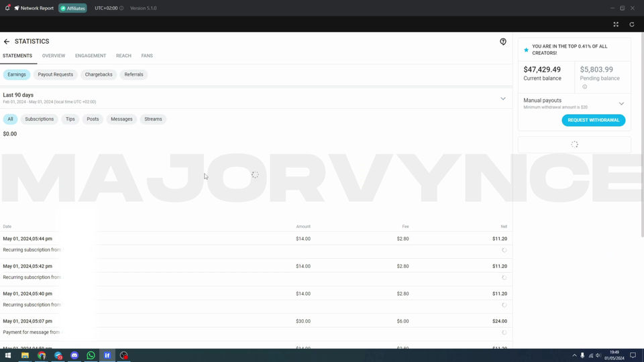Select the May 01, 2024 05:44 pm row
This screenshot has height=362, width=644.
[256, 239]
